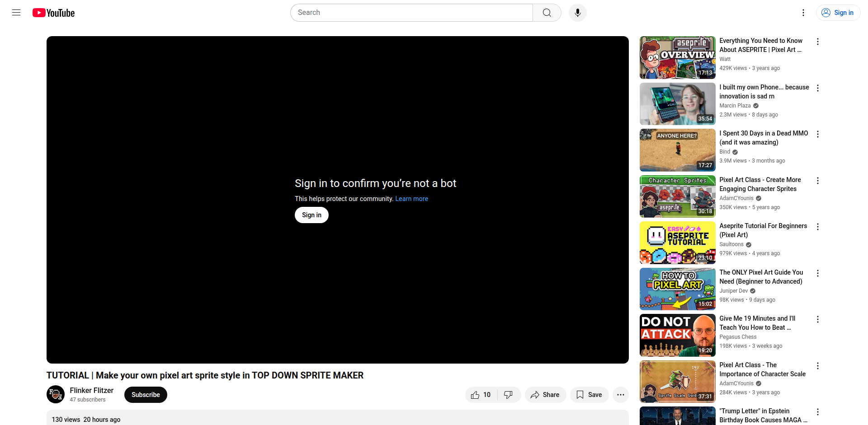Click the Sign in button in header
868x425 pixels.
[x=838, y=13]
